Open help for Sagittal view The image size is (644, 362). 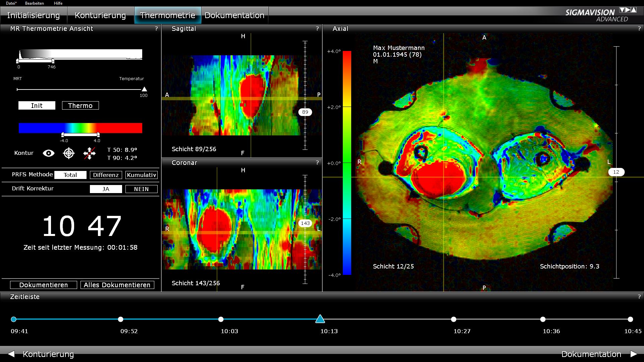click(x=317, y=29)
